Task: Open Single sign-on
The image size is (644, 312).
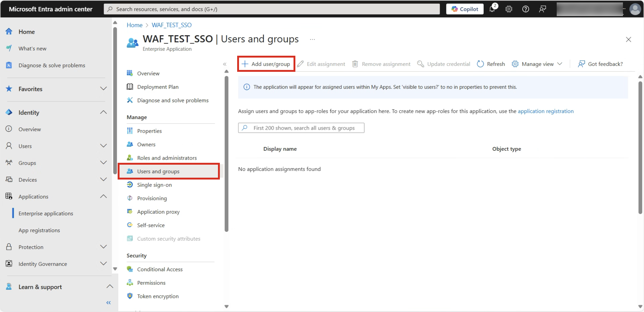Action: 154,185
